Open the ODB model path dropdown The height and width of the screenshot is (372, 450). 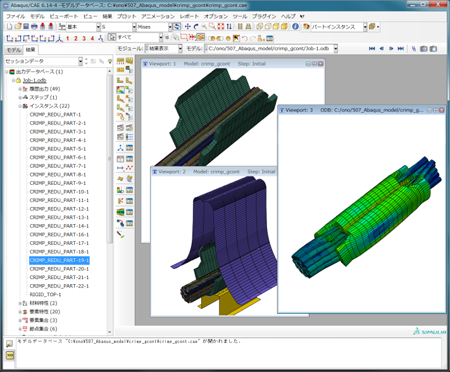[336, 49]
